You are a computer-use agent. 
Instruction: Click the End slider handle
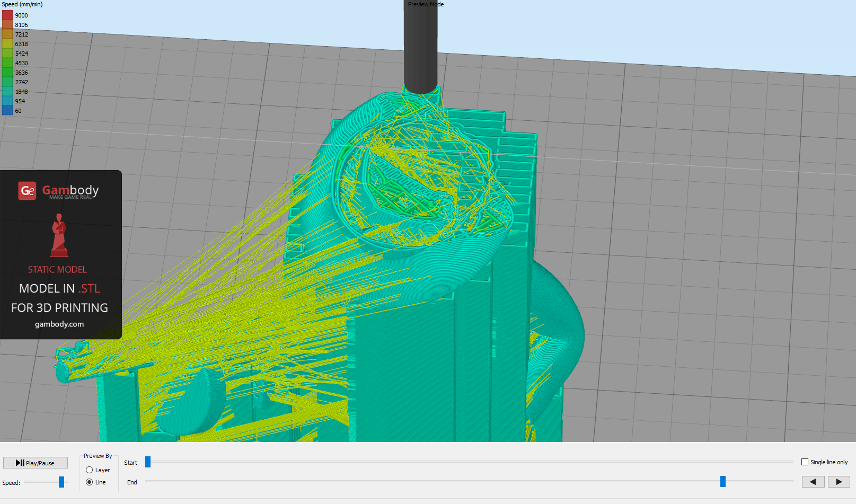pyautogui.click(x=722, y=481)
